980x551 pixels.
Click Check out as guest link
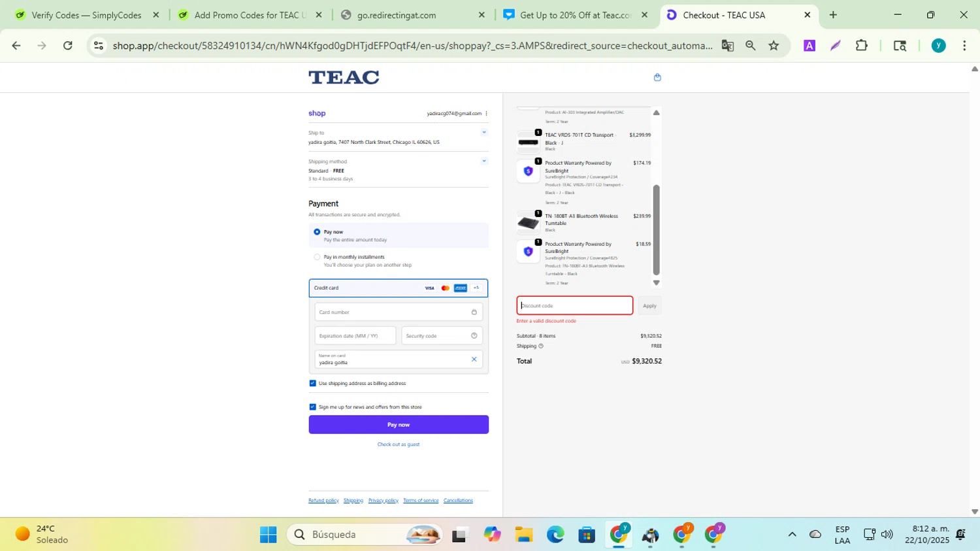coord(399,444)
